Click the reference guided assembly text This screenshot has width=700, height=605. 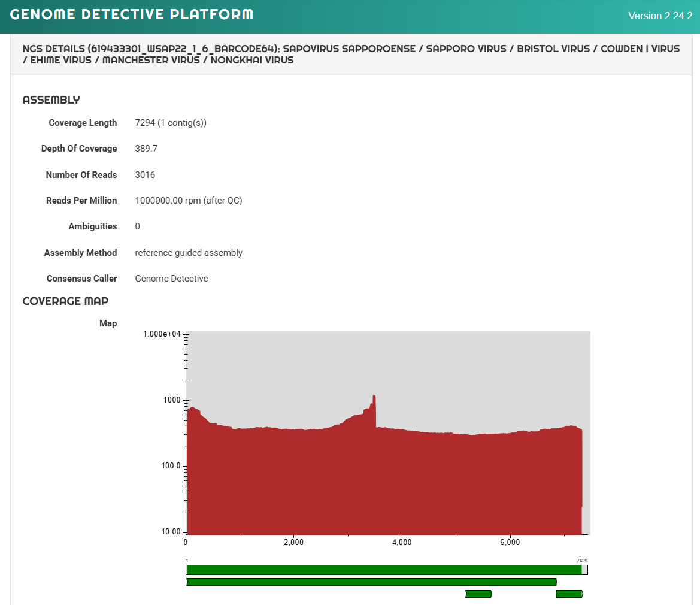coord(189,253)
